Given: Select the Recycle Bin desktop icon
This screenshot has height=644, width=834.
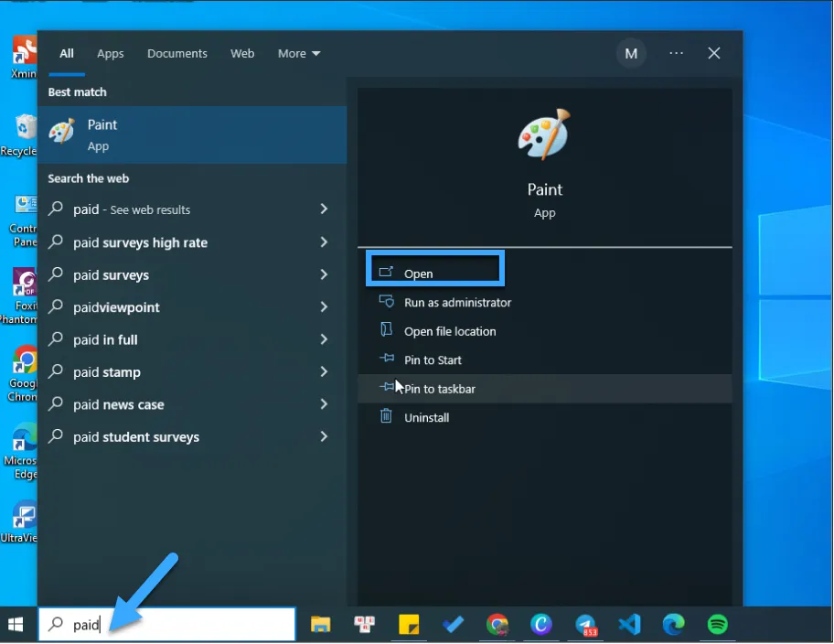Looking at the screenshot, I should coord(20,135).
